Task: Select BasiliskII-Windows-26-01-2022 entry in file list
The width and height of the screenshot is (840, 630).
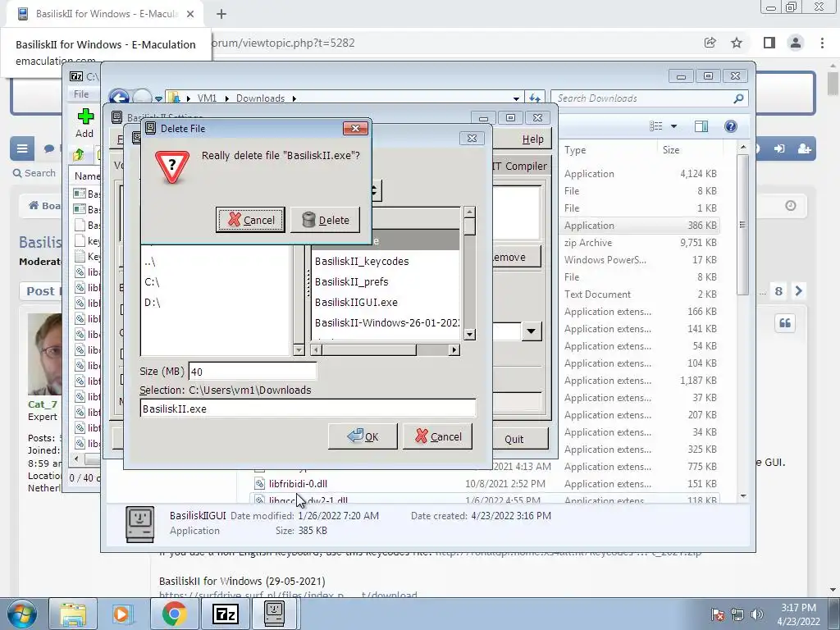Action: 387,322
